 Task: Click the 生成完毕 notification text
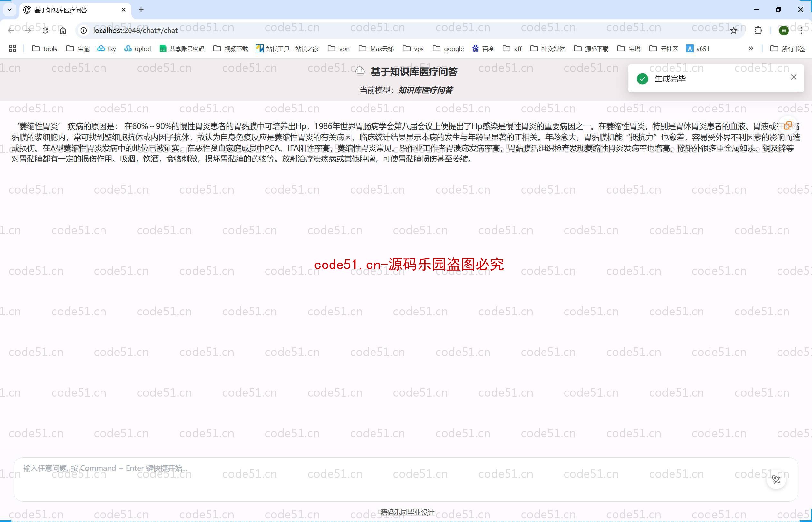(670, 79)
